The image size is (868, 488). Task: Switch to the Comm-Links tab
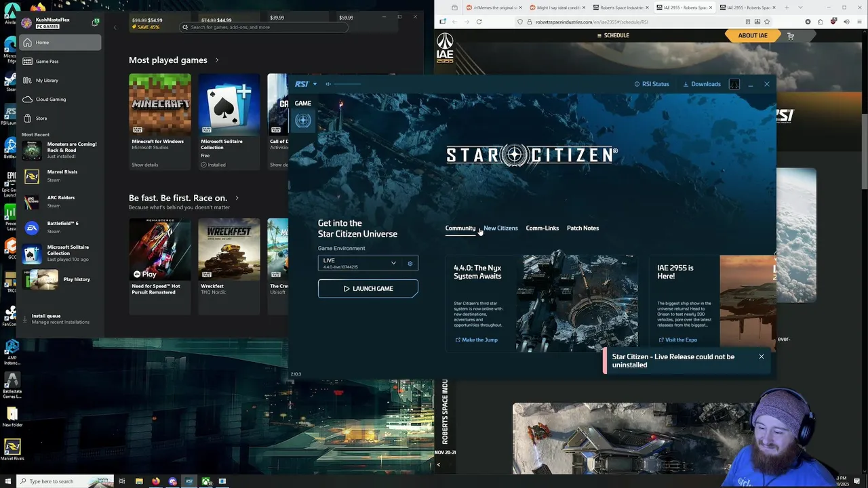(542, 228)
